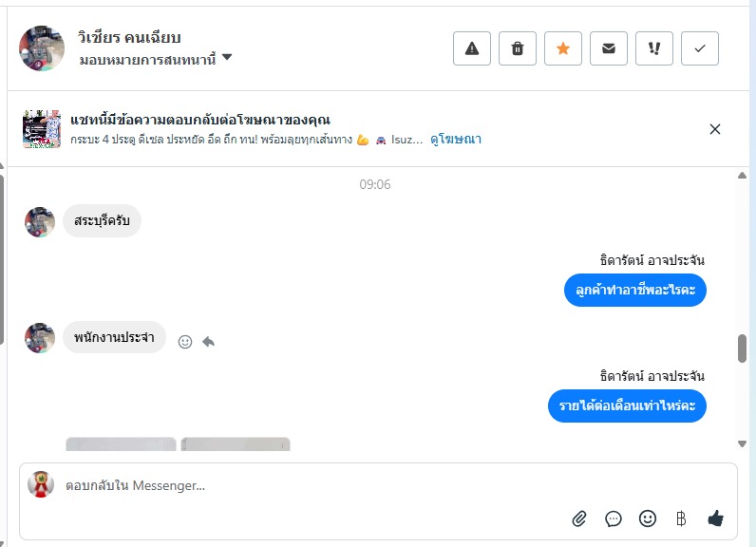Click the Baht payment icon

[x=681, y=519]
